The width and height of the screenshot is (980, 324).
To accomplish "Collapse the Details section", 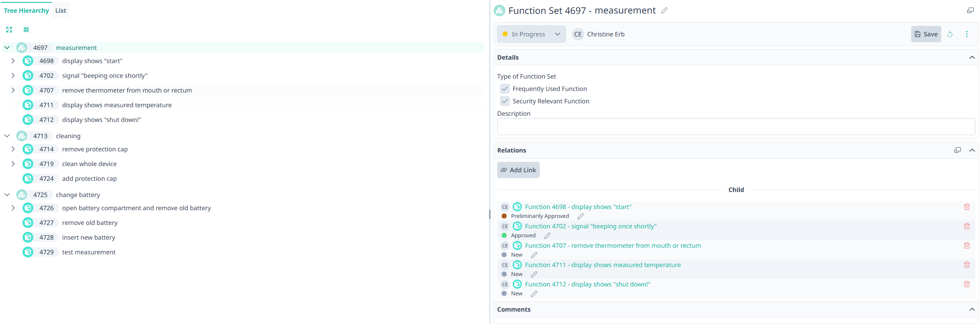I will (x=972, y=57).
